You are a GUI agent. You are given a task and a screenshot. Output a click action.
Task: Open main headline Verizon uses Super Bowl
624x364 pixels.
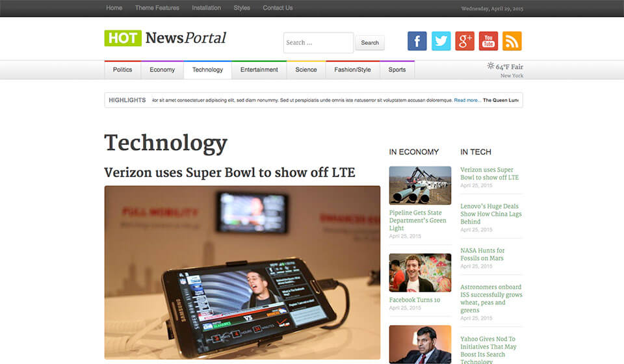click(229, 173)
